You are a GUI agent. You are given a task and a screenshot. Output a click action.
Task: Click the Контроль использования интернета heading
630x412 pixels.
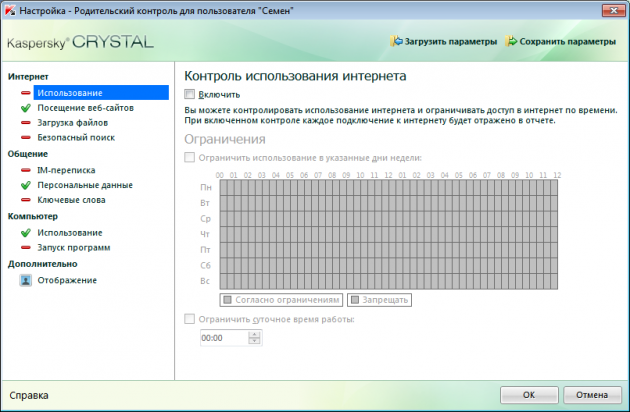pos(295,76)
